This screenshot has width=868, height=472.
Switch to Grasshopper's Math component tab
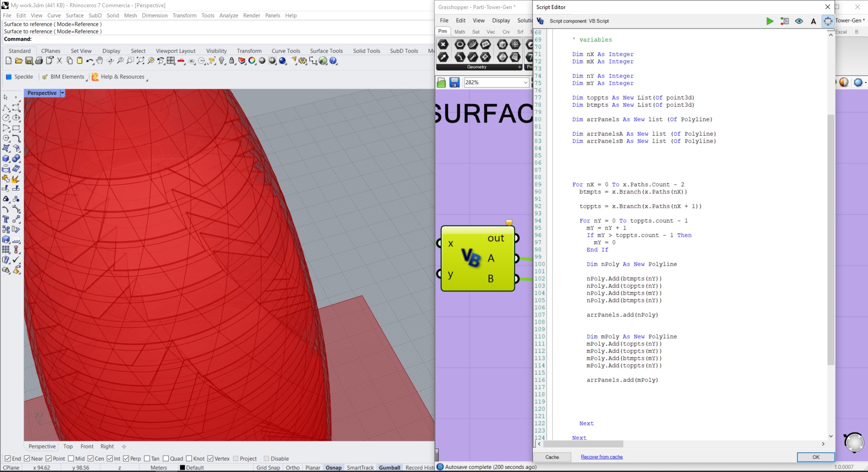coord(460,32)
